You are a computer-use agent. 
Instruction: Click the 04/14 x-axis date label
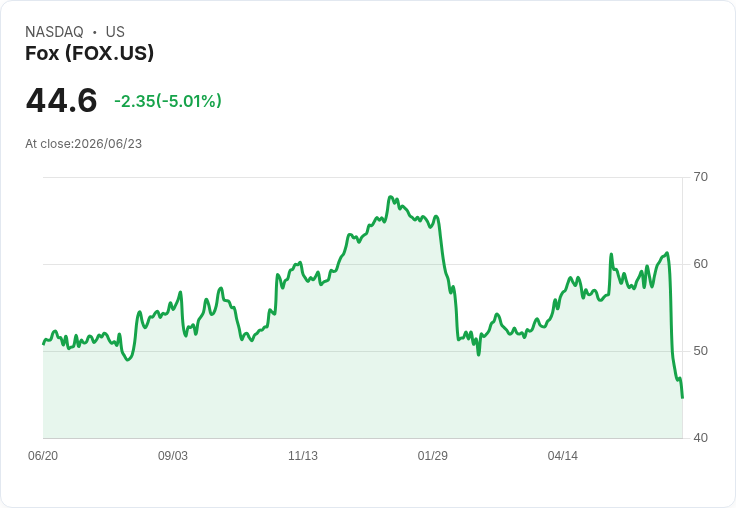click(x=562, y=456)
